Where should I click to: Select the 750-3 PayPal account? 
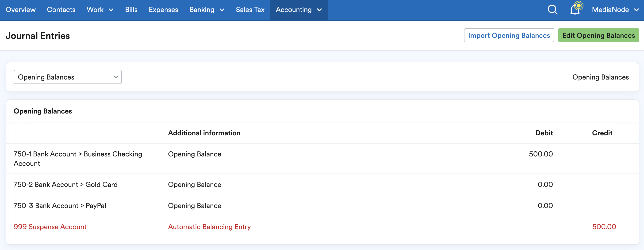(x=60, y=206)
